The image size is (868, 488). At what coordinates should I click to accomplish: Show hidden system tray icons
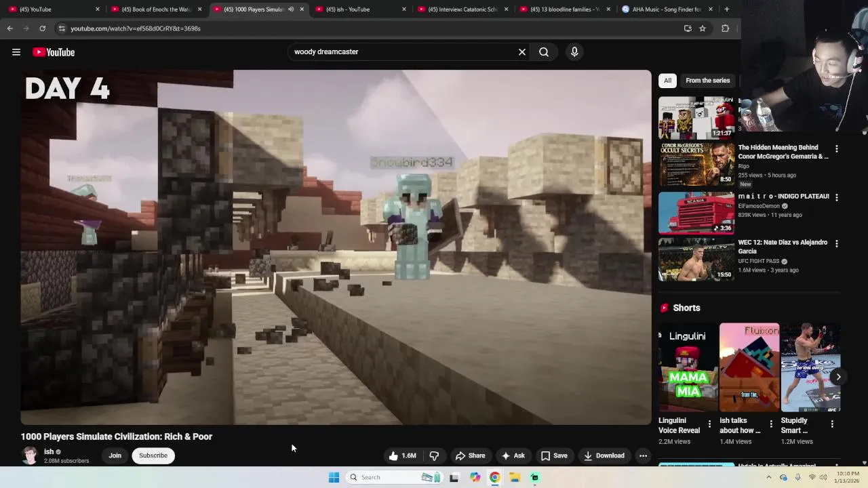pyautogui.click(x=768, y=477)
